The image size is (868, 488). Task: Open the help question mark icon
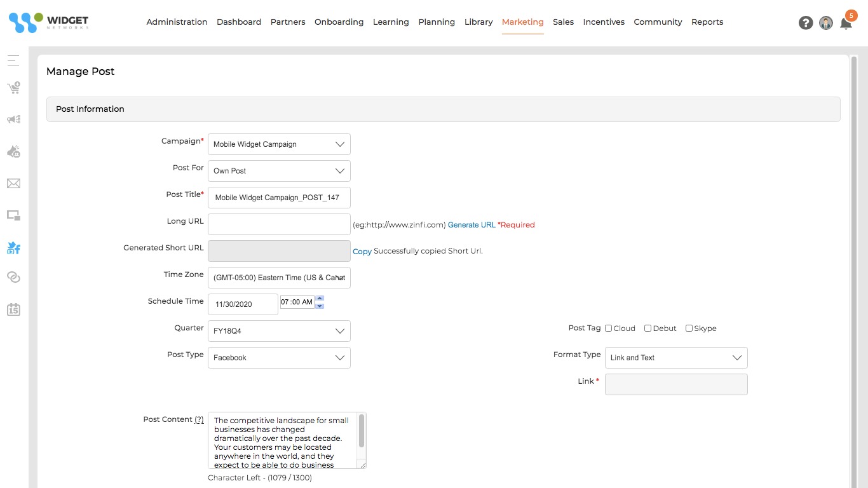point(806,23)
